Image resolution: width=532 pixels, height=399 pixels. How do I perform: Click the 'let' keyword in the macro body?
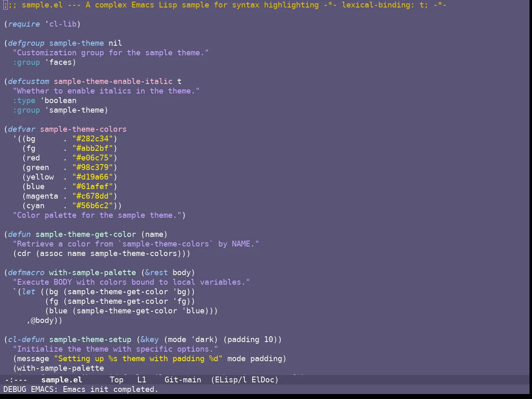coord(29,292)
